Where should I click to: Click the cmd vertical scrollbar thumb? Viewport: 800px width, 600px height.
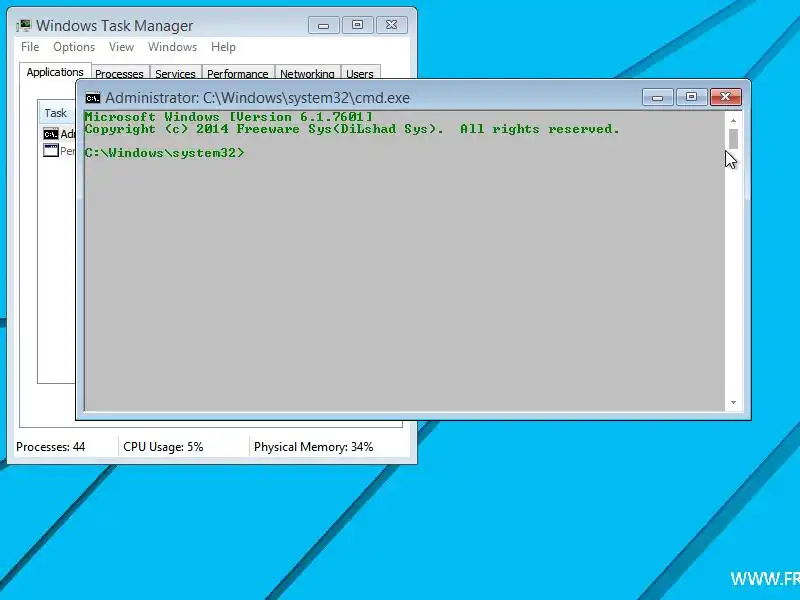733,139
